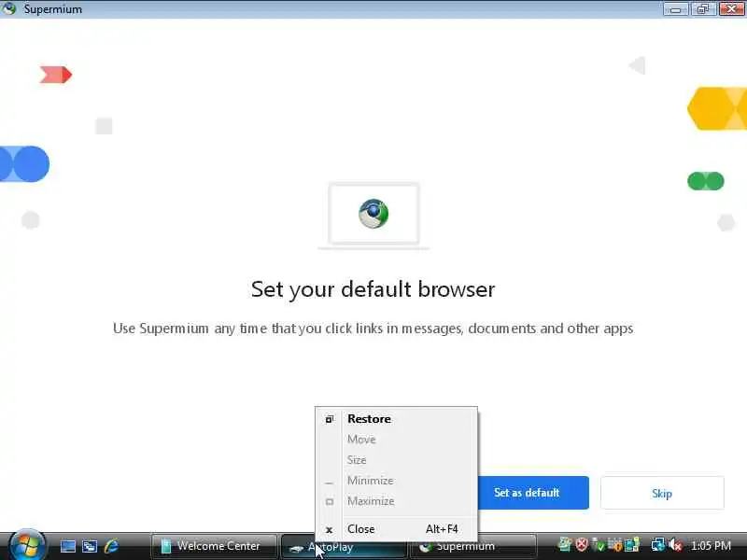Click Supermium icon in title bar

8,8
